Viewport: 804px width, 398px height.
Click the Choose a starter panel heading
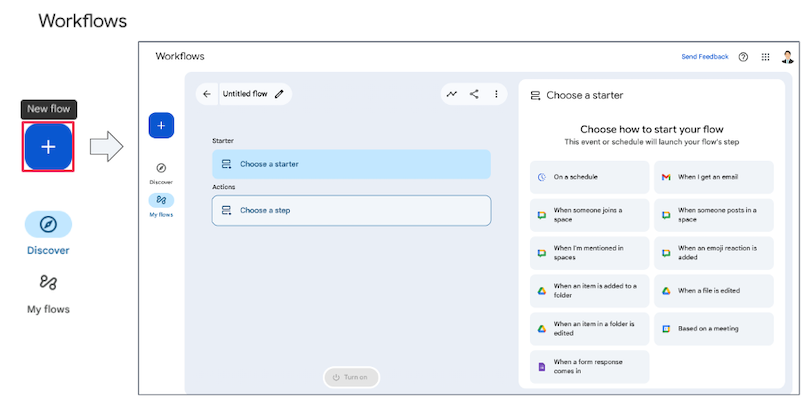585,95
